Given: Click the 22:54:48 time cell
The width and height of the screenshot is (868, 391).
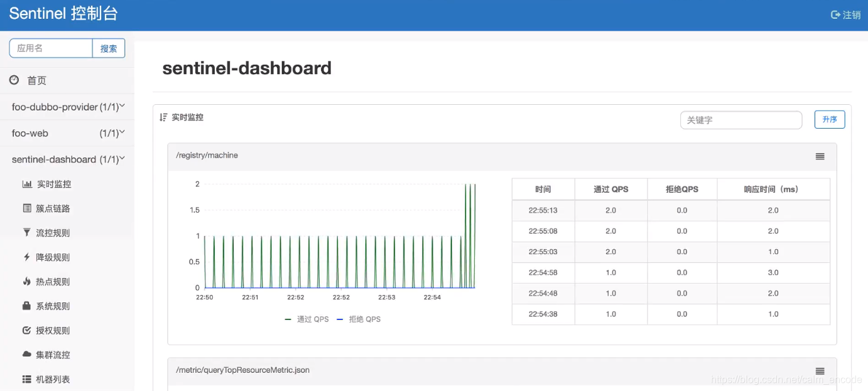Looking at the screenshot, I should coord(543,293).
